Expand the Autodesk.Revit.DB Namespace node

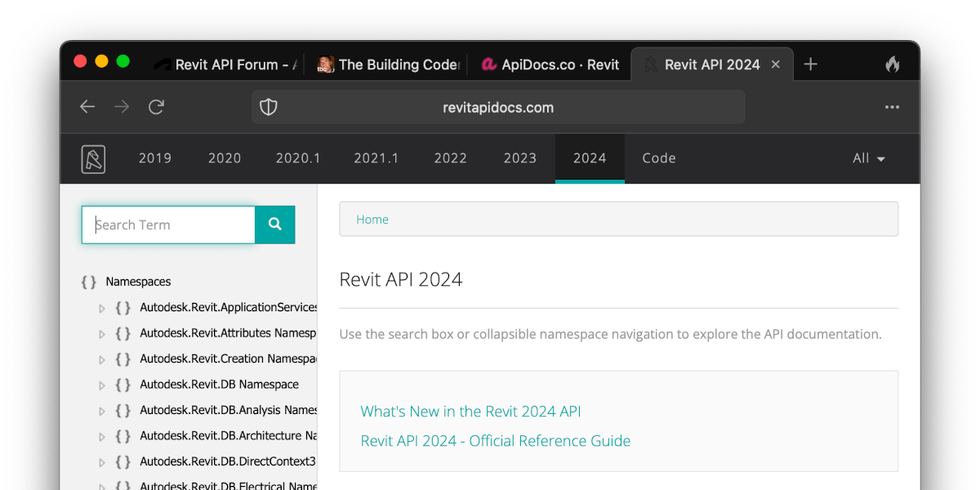[x=102, y=385]
